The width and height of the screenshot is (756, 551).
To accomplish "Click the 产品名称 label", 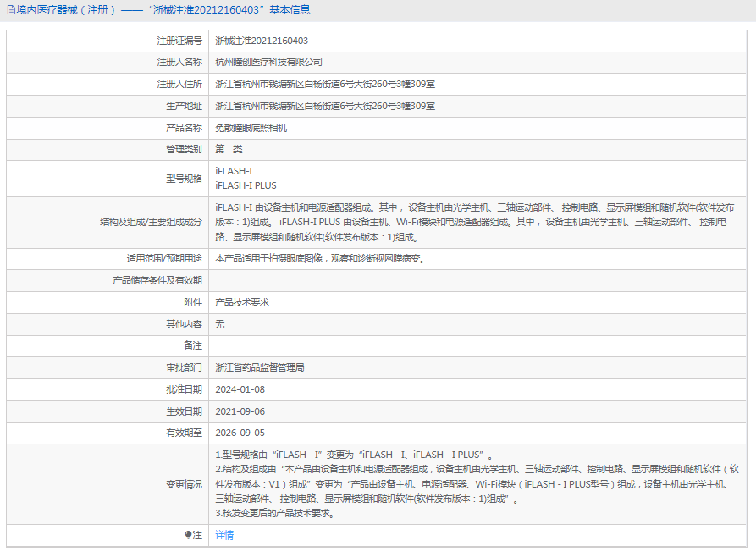I will tap(185, 128).
